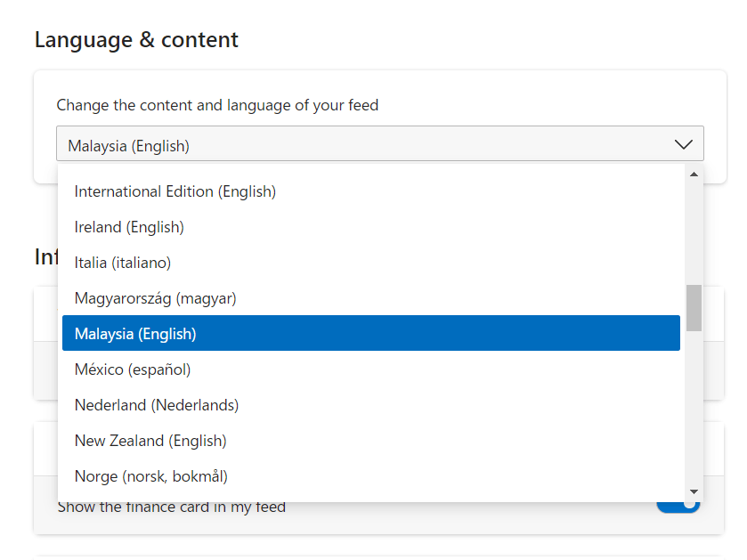
Task: Select Nederland (Nederlands) option
Action: (x=157, y=405)
